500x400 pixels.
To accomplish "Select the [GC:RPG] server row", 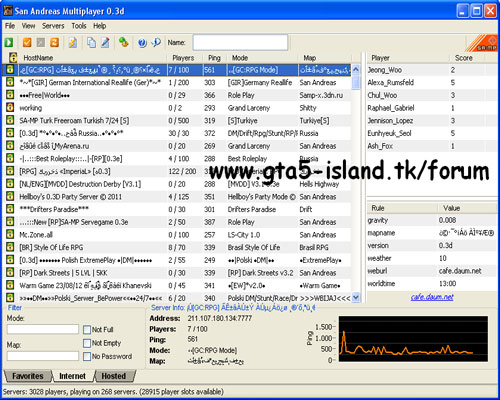I will [177, 70].
